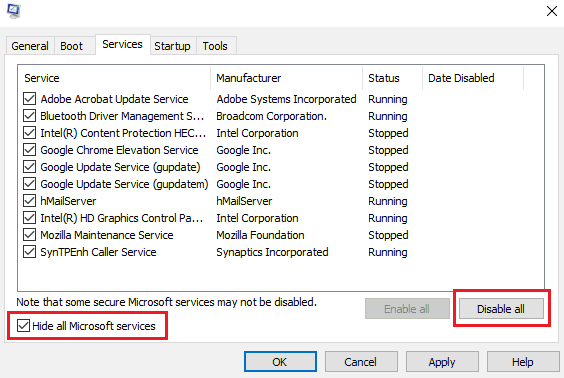This screenshot has width=564, height=378.
Task: Toggle Intel(R) Content Protection HEC checkbox
Action: (29, 133)
